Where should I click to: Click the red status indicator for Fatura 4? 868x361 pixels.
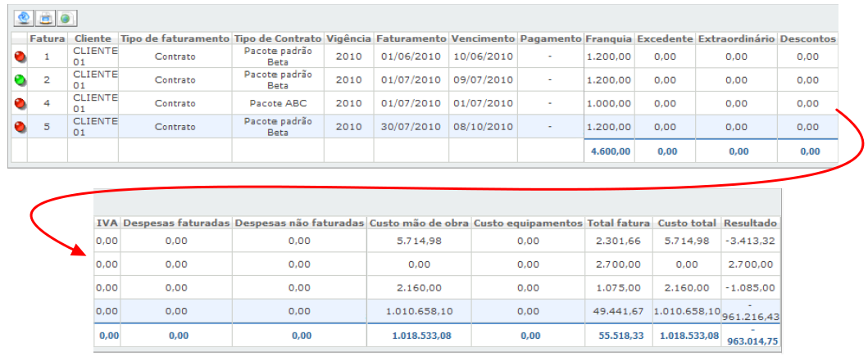20,104
